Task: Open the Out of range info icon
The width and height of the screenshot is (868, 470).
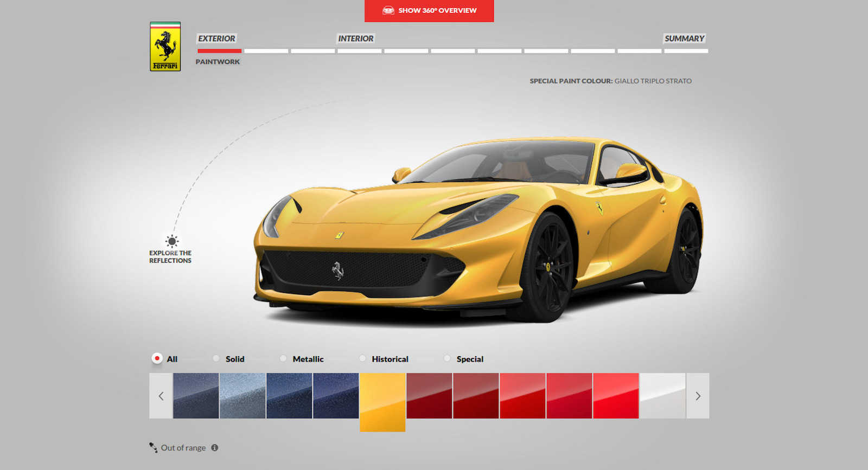Action: [215, 448]
